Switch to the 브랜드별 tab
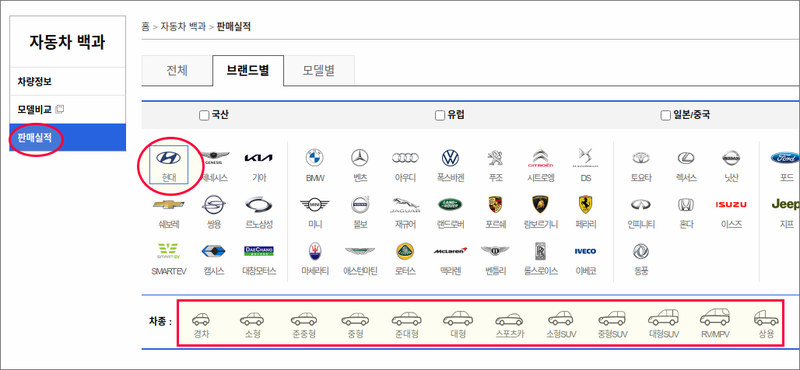This screenshot has width=800, height=370. point(248,71)
